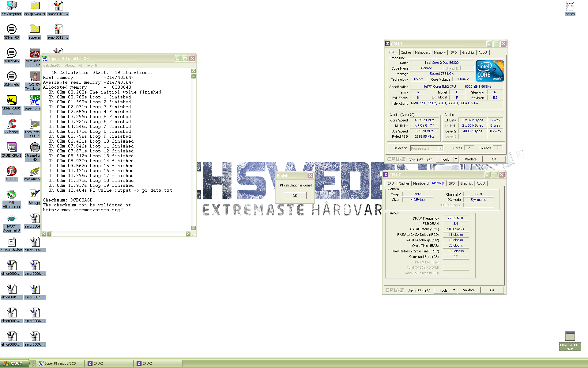Switch to CPU tab in bottom CPU-Z window
Viewport: 588px width, 368px height.
(x=390, y=183)
